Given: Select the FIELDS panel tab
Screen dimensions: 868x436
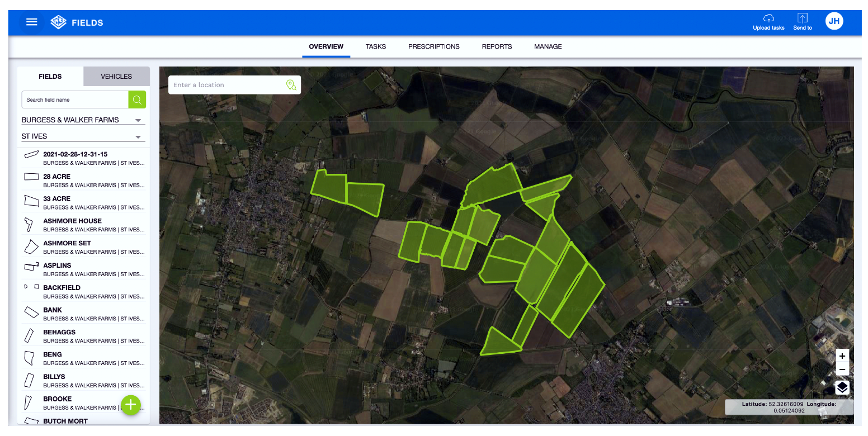Looking at the screenshot, I should [x=50, y=77].
